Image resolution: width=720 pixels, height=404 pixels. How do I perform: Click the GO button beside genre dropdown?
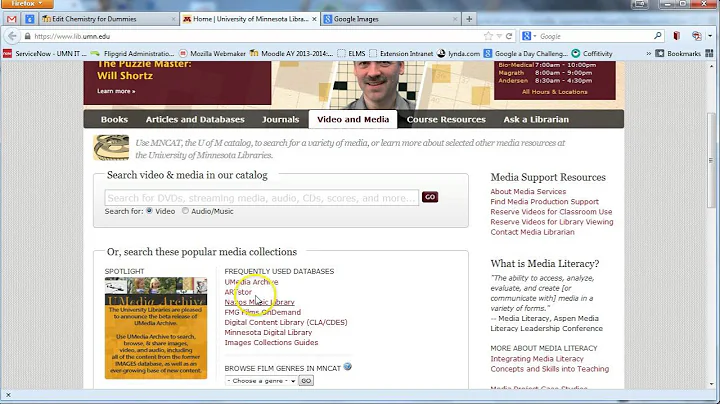[306, 381]
